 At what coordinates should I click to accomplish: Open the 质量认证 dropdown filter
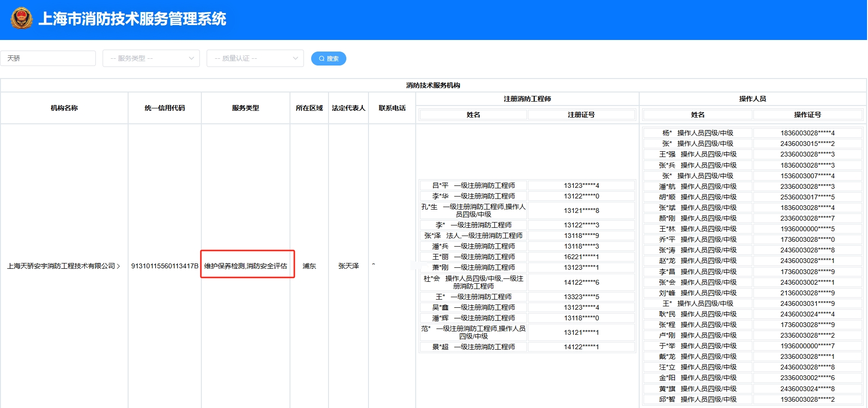coord(255,58)
